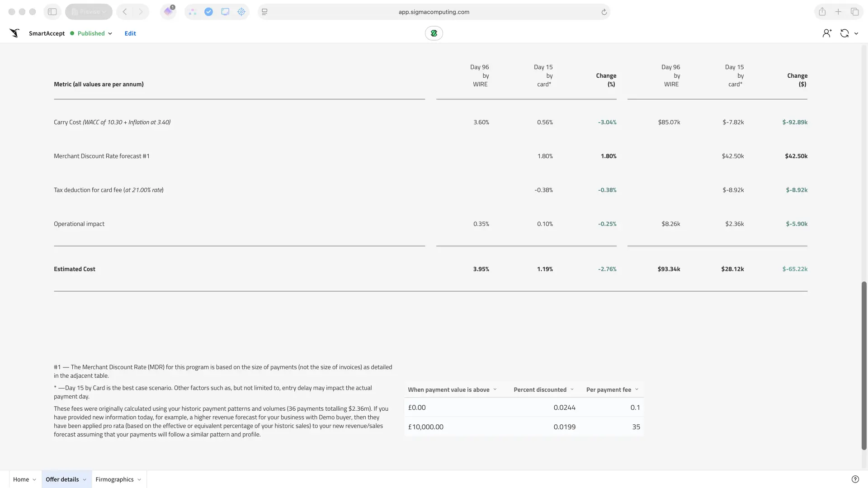Screen dimensions: 868x488
Task: Show tab overview icon
Action: coord(854,12)
